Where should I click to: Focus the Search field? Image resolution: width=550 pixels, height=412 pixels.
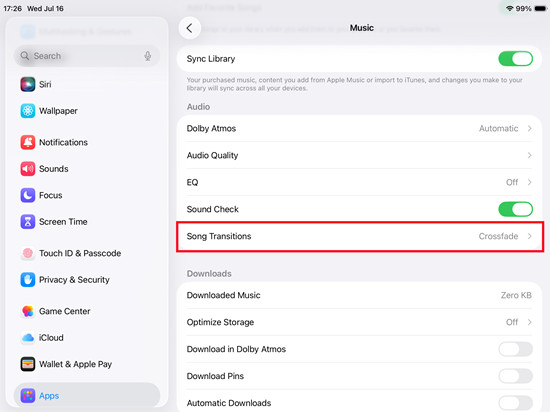click(x=87, y=56)
